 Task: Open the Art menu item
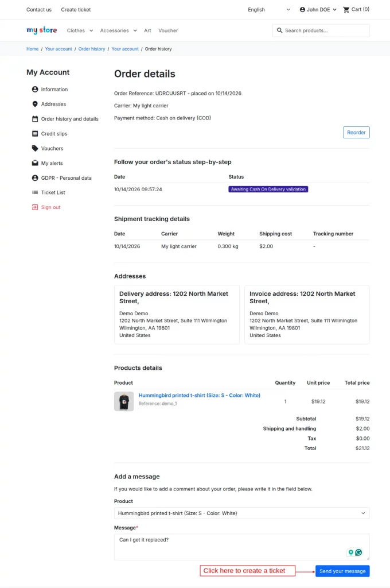click(147, 31)
